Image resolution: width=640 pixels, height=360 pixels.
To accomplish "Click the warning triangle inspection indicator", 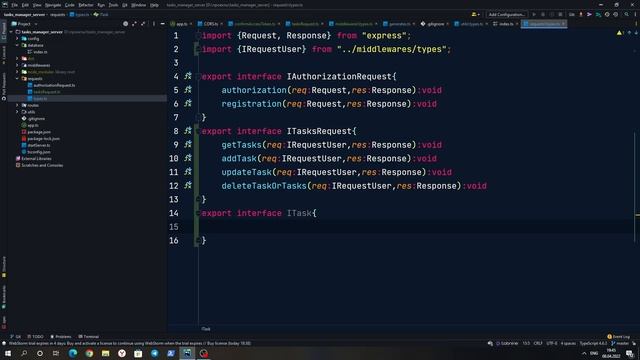I will click(x=620, y=33).
